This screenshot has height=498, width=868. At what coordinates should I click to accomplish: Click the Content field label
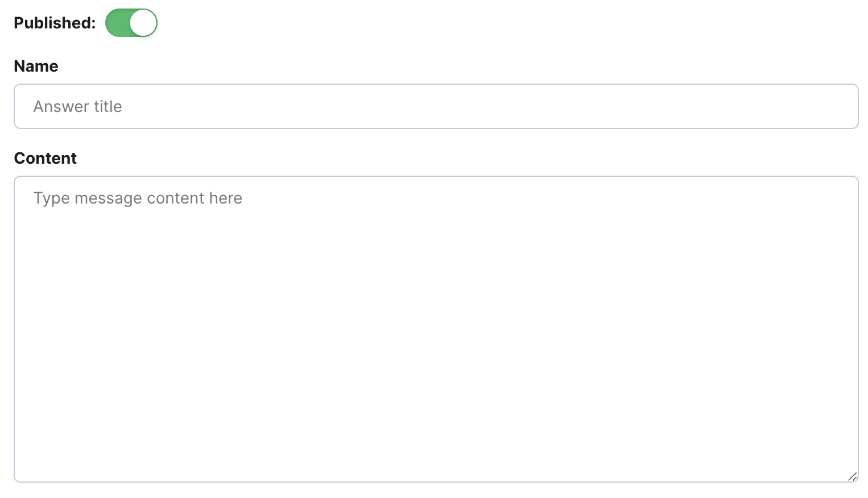tap(45, 158)
